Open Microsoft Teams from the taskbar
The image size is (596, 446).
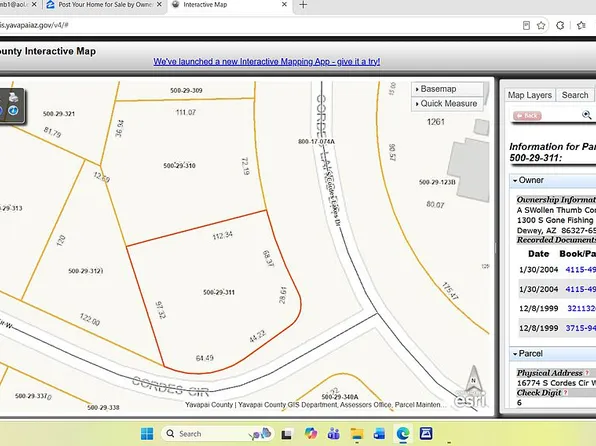[334, 433]
